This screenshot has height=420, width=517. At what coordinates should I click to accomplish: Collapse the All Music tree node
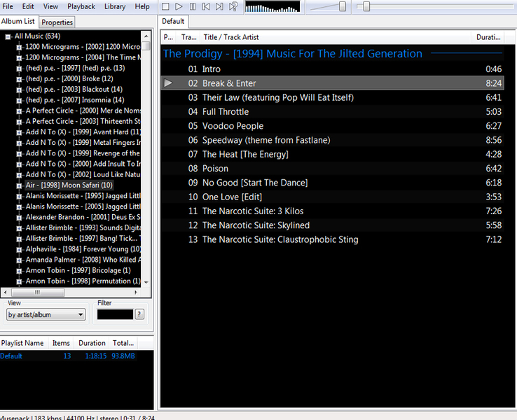pyautogui.click(x=8, y=37)
